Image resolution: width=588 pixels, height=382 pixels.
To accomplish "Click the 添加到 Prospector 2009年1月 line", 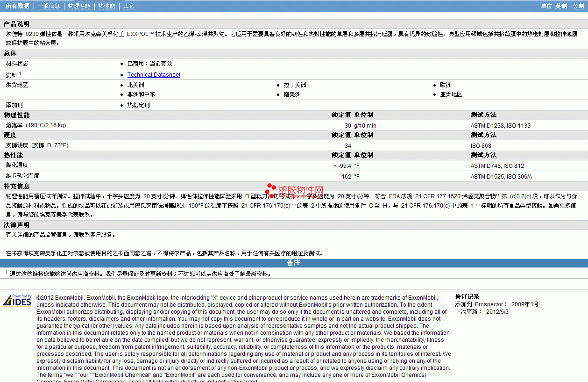I will click(497, 304).
